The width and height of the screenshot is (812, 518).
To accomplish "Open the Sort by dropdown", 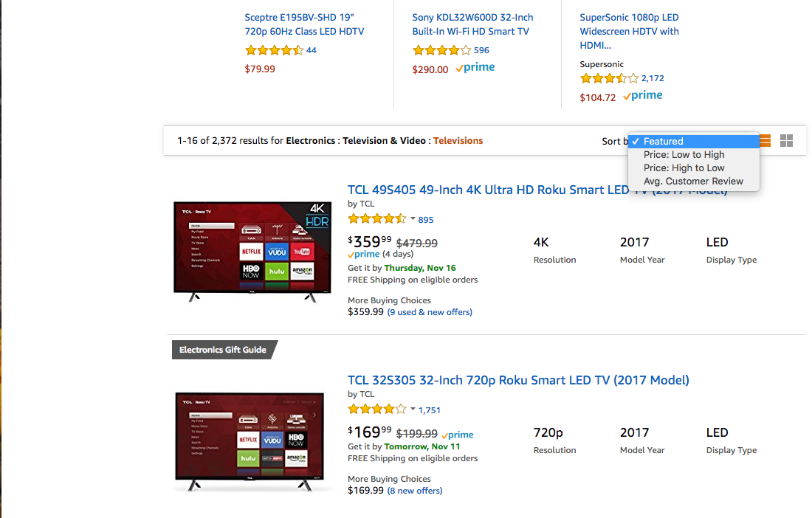I will (x=694, y=140).
